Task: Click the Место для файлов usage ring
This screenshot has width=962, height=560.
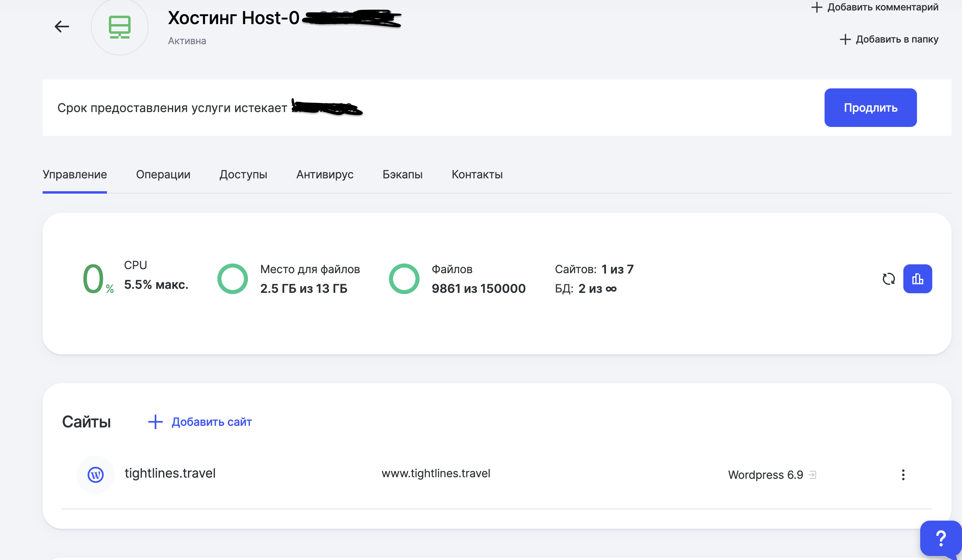Action: 233,279
